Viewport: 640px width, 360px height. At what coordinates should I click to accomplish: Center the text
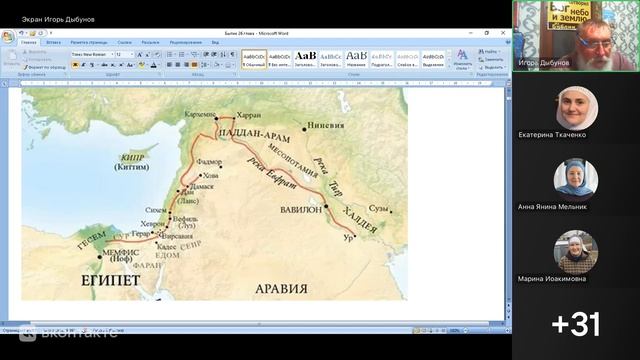coord(178,65)
